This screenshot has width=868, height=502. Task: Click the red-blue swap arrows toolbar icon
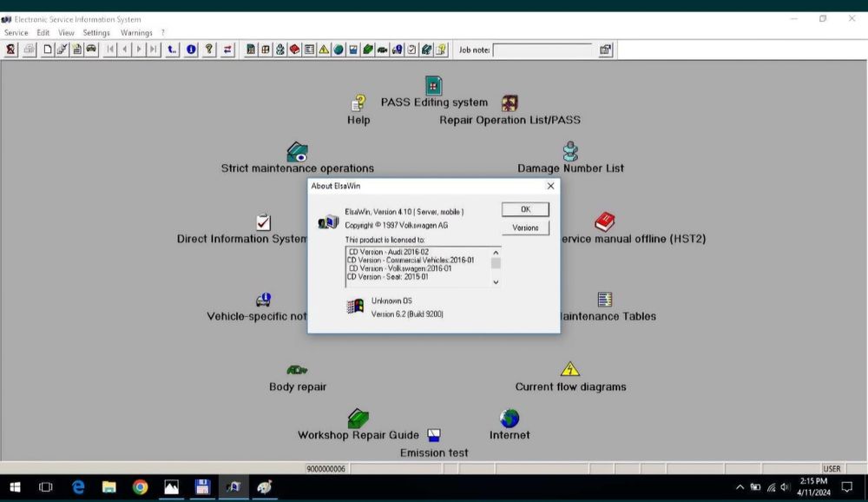pyautogui.click(x=227, y=50)
